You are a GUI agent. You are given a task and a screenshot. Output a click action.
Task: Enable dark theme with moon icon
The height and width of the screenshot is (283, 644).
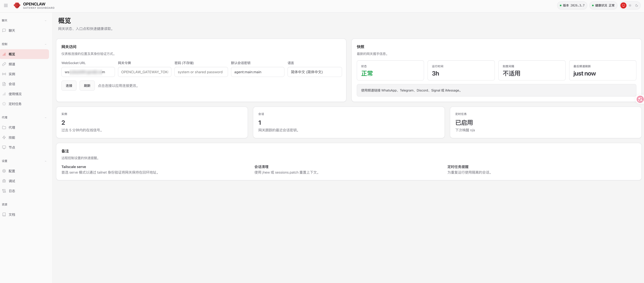coord(637,5)
